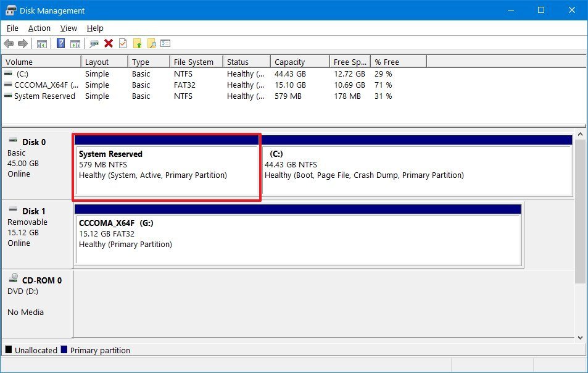Sort by the Free Space column header
Image resolution: width=588 pixels, height=373 pixels.
pyautogui.click(x=350, y=62)
